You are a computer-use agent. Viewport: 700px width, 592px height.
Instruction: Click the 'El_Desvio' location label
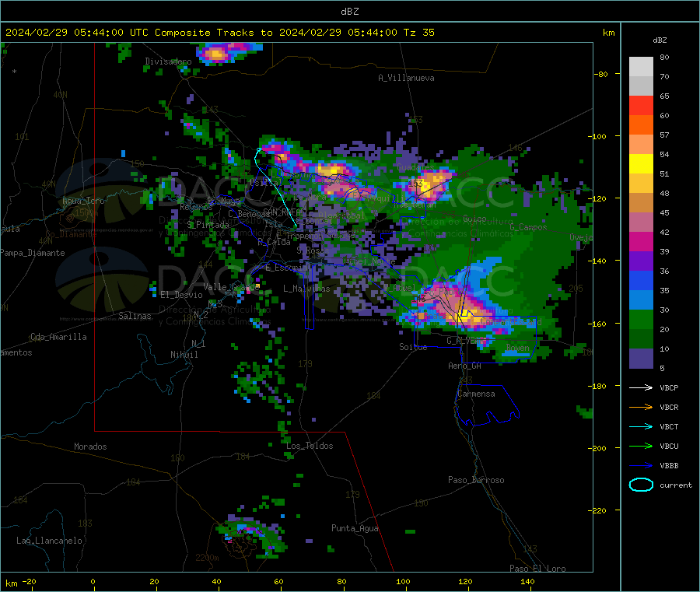[x=181, y=295]
